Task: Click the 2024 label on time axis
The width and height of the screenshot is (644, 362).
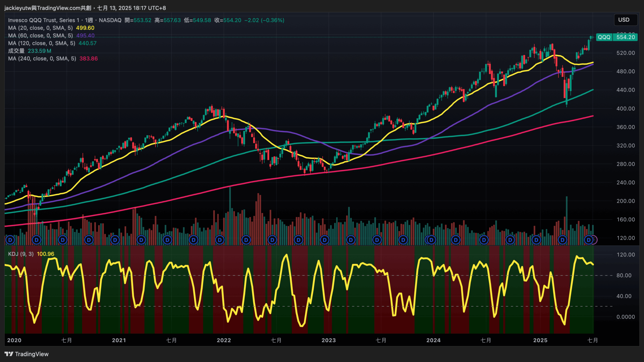Action: pos(433,340)
